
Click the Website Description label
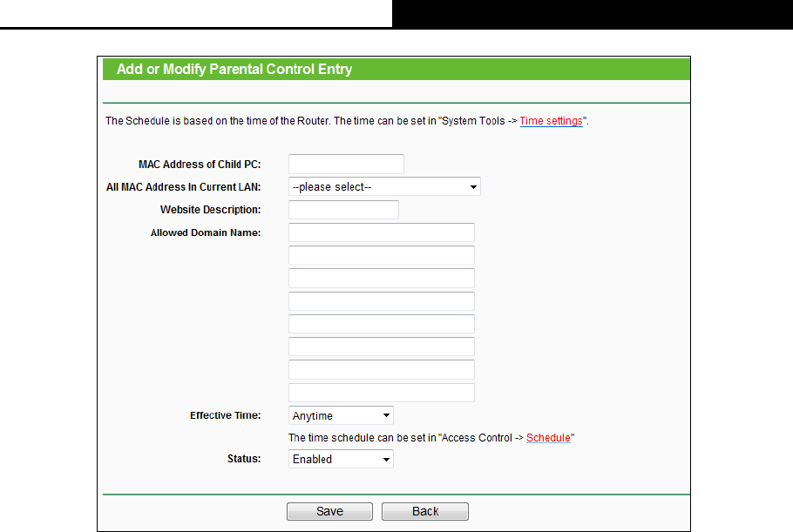(210, 210)
